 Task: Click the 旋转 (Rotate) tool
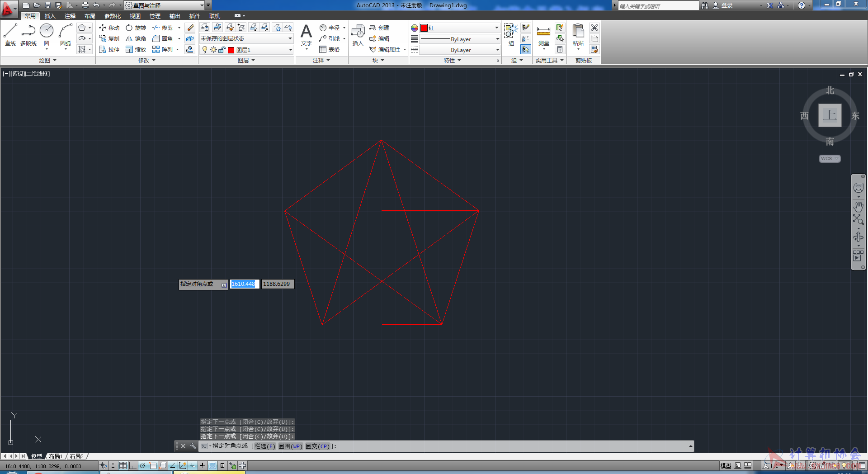[x=136, y=28]
